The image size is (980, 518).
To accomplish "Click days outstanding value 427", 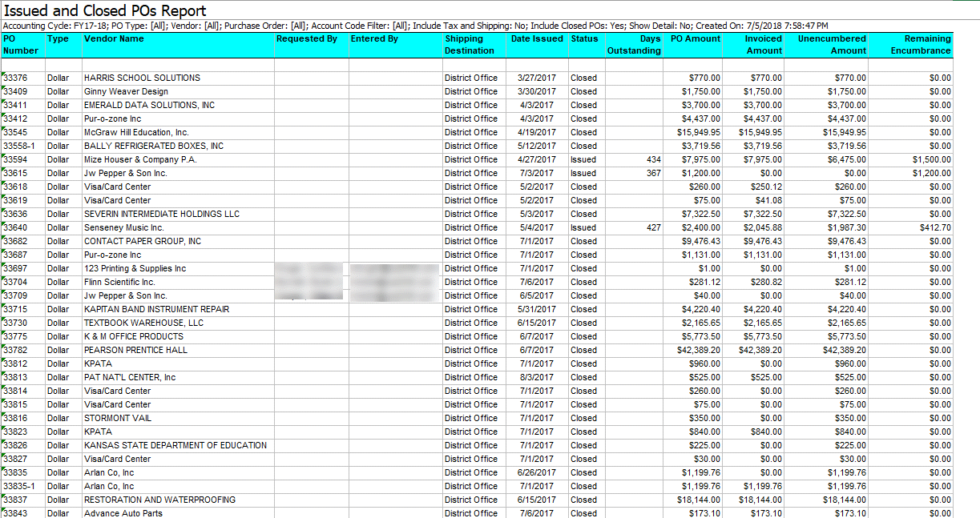I will pos(653,228).
